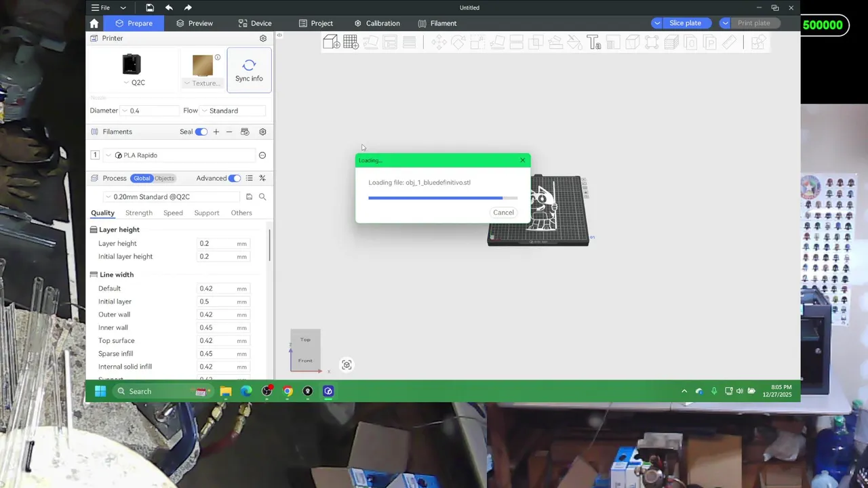Image resolution: width=868 pixels, height=488 pixels.
Task: Select the Cut tool in the toolbar
Action: tap(516, 43)
